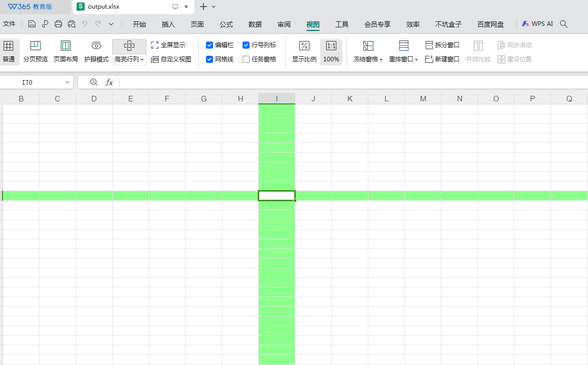
Task: Click the Full Screen (全屏显示) button
Action: 168,45
